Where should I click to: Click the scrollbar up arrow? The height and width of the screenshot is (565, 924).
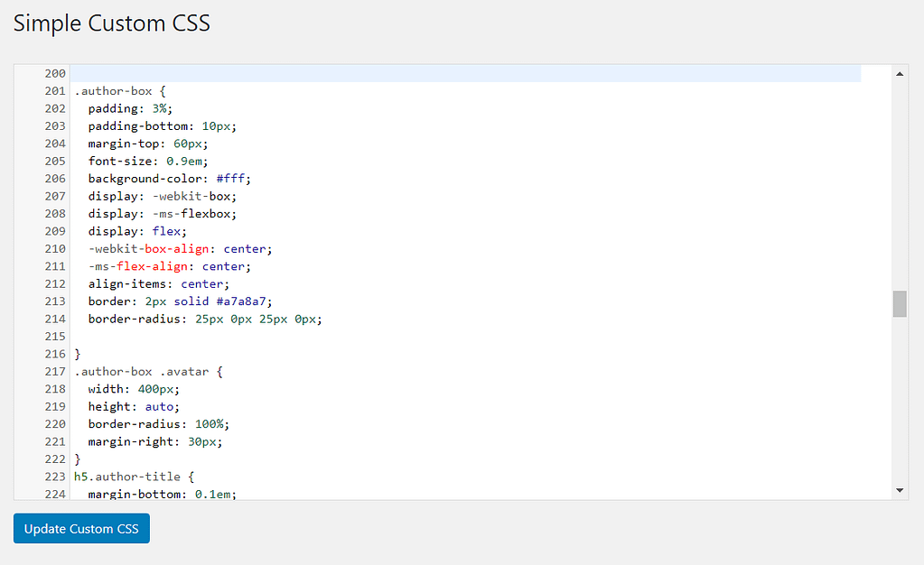tap(900, 74)
